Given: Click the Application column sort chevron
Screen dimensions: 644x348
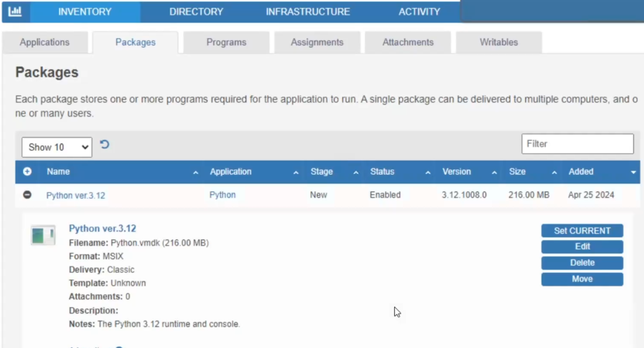Looking at the screenshot, I should [296, 172].
